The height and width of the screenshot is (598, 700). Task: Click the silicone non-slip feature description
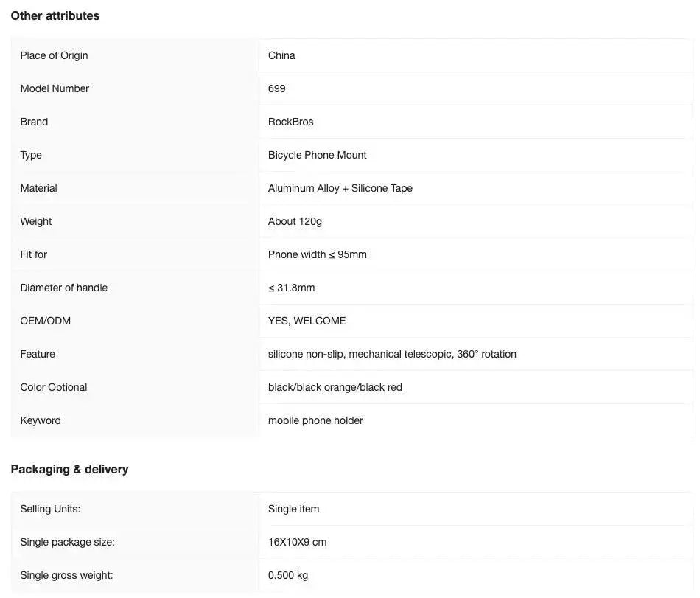coord(392,354)
